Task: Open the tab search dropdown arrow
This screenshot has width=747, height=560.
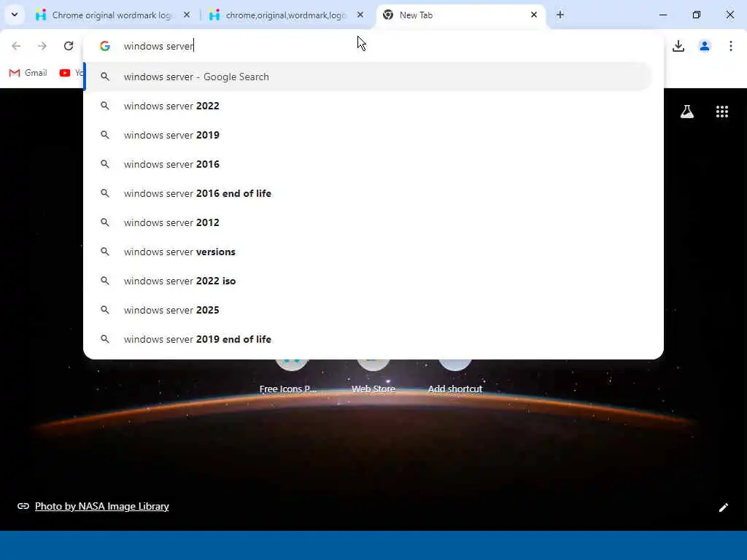Action: (15, 15)
